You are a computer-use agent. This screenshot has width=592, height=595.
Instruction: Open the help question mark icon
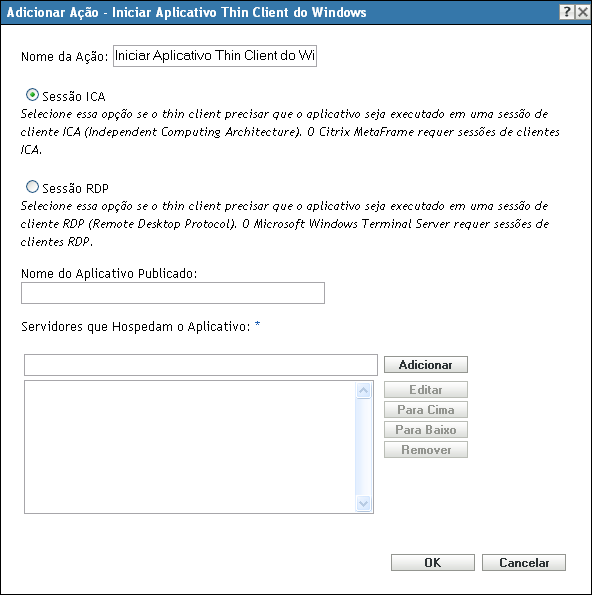(567, 12)
